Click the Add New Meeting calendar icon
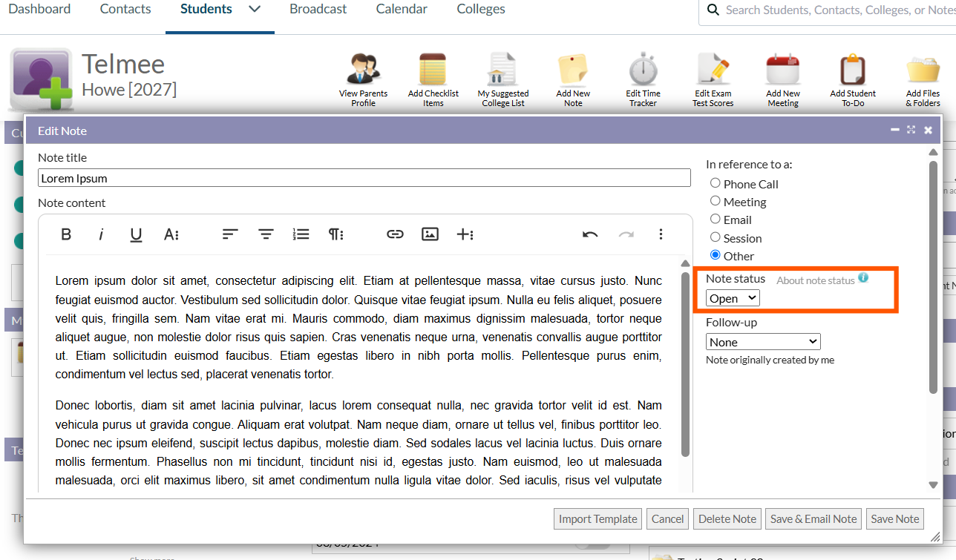956x560 pixels. coord(783,71)
